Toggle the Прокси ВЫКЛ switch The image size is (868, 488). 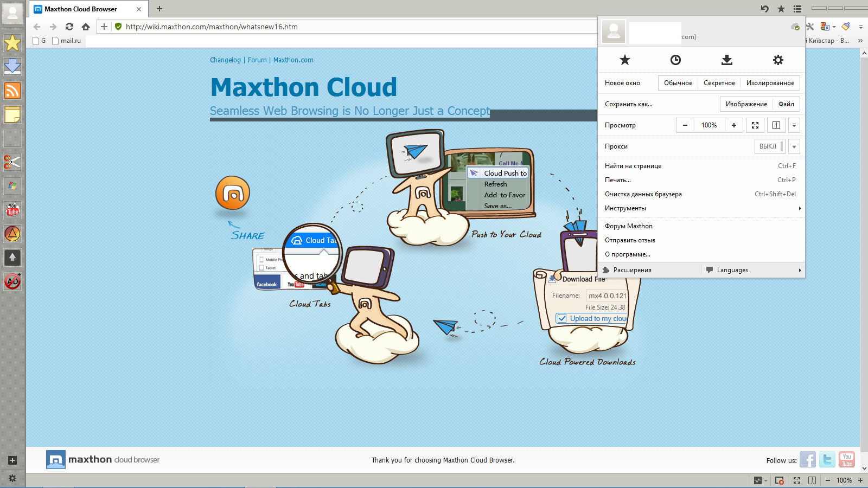770,146
